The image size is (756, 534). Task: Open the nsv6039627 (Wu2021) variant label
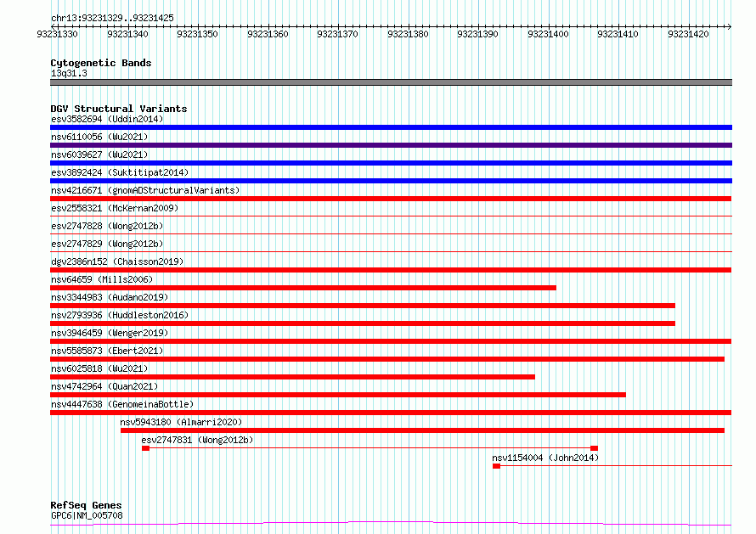coord(99,155)
